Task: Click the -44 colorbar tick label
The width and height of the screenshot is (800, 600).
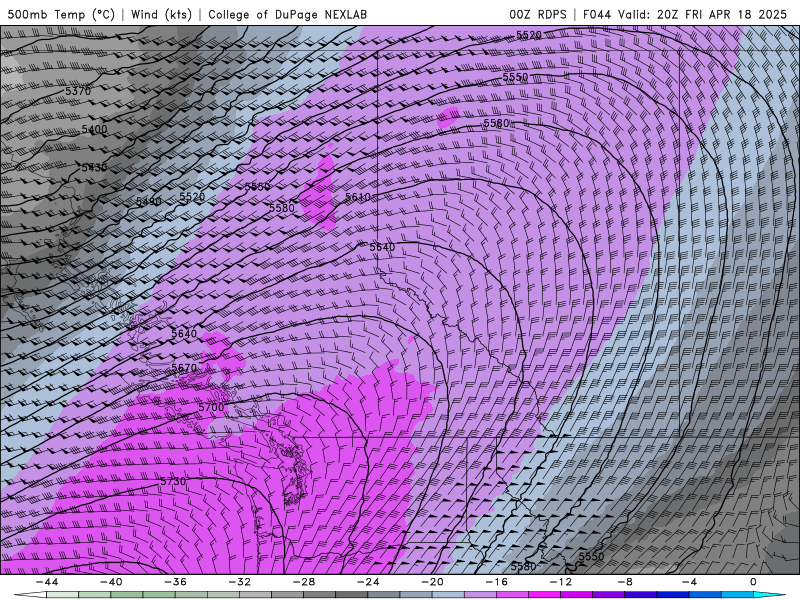Action: point(47,582)
